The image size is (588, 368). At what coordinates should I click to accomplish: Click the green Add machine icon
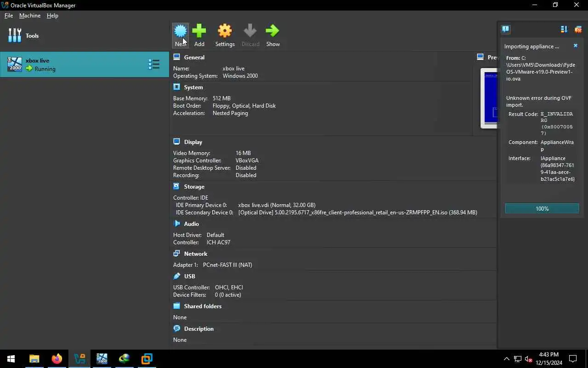pyautogui.click(x=199, y=31)
